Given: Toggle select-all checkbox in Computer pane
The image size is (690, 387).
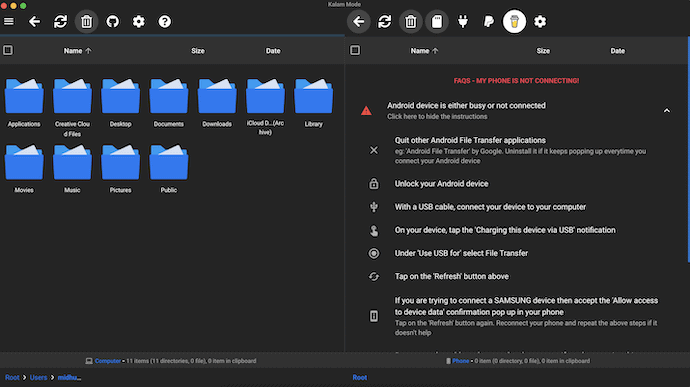Looking at the screenshot, I should click(x=8, y=50).
